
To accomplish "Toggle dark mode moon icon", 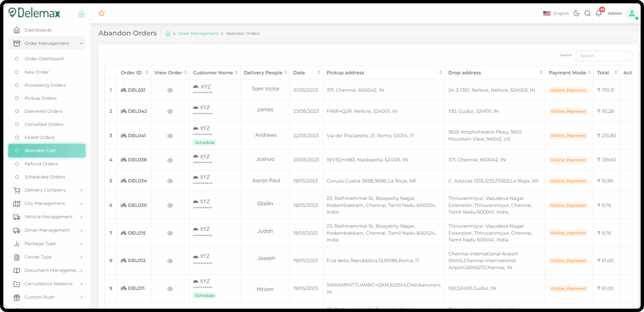I will [x=576, y=13].
